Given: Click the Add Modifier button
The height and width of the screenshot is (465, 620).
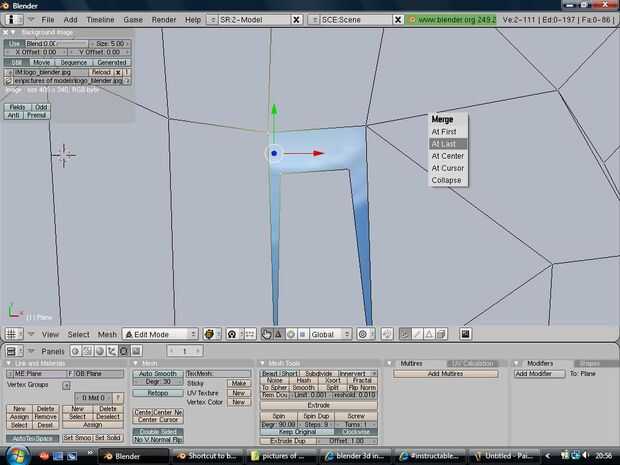Looking at the screenshot, I should [x=539, y=374].
